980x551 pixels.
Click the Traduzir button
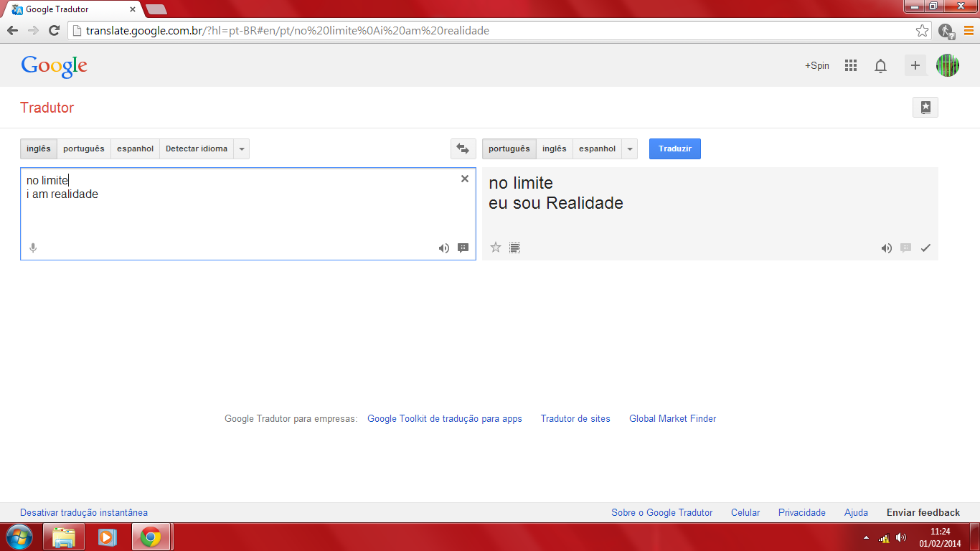675,149
